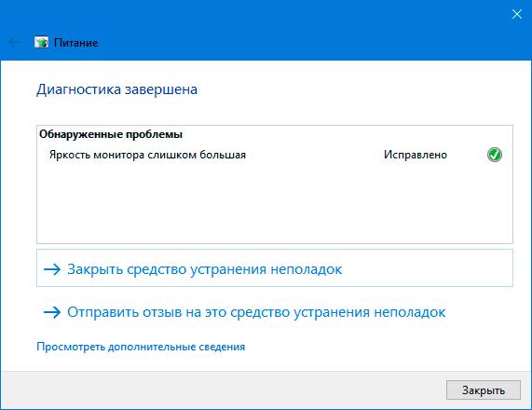Click empty space inside the problems list
Screen dimensions: 532x410
coord(275,204)
